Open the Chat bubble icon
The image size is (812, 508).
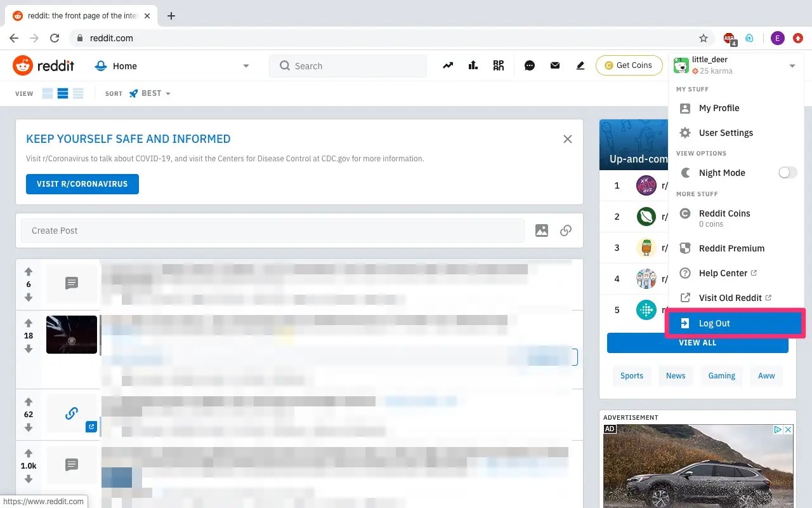tap(530, 65)
